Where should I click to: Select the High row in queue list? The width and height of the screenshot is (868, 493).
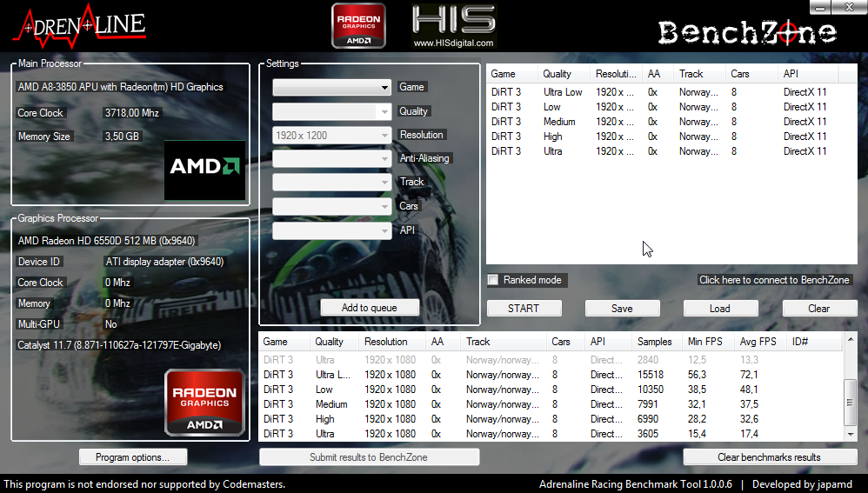coord(671,137)
